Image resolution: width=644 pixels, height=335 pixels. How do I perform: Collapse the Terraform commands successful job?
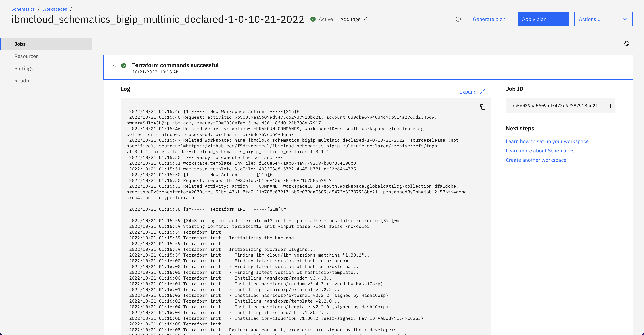(x=114, y=66)
